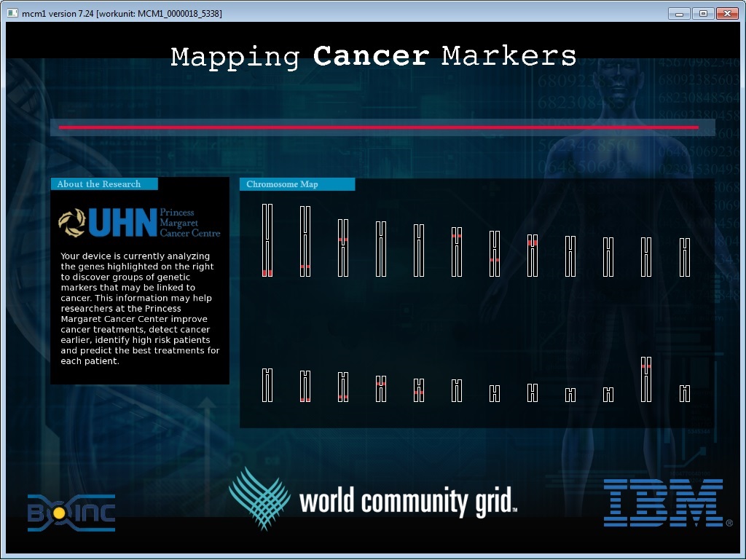Click the third chromosome in the bottom row
746x560 pixels.
coord(343,387)
